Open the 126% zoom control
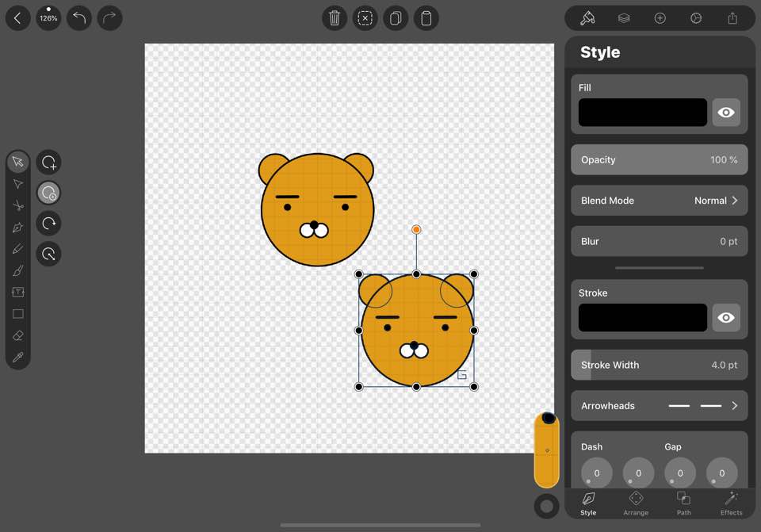The height and width of the screenshot is (532, 761). [48, 18]
